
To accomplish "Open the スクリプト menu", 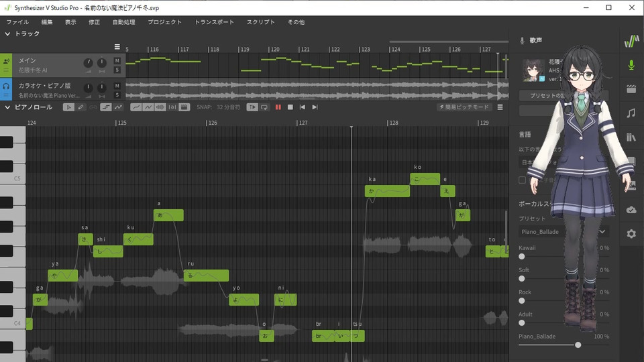I will point(260,22).
